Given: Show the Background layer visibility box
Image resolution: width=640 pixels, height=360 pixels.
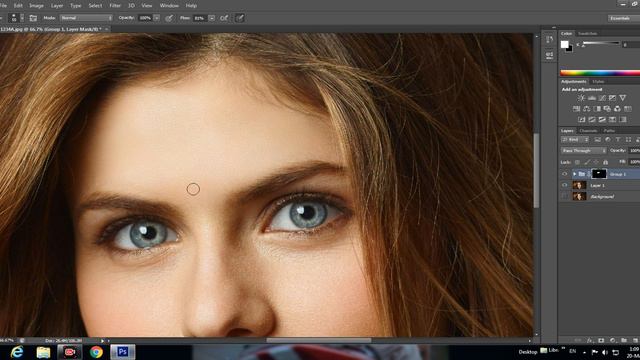Looking at the screenshot, I should [x=564, y=196].
